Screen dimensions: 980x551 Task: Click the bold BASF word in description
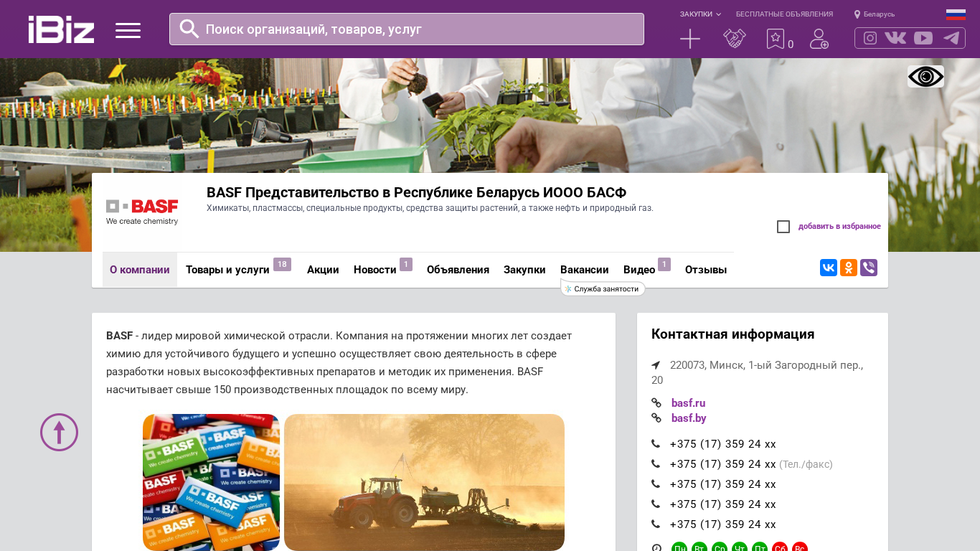point(119,336)
